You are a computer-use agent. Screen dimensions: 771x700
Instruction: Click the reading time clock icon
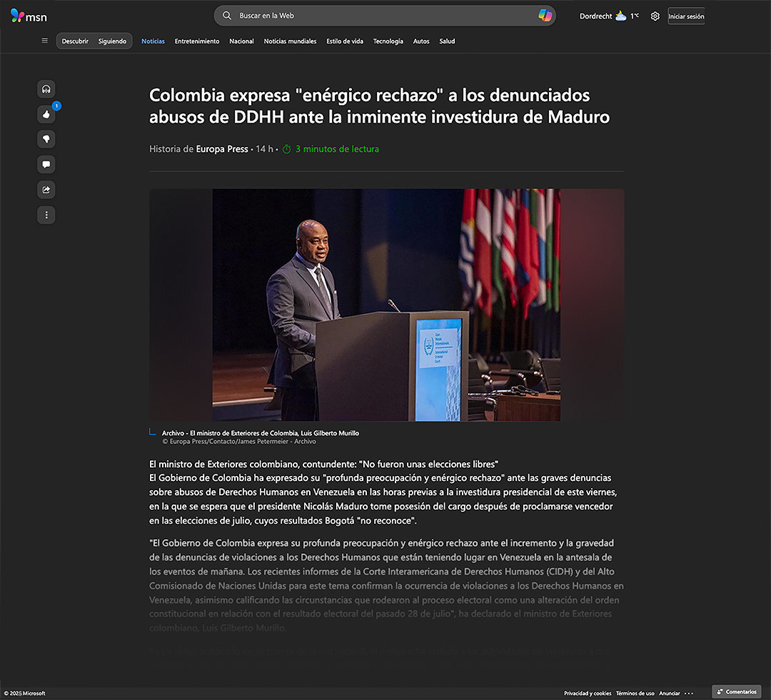point(287,149)
